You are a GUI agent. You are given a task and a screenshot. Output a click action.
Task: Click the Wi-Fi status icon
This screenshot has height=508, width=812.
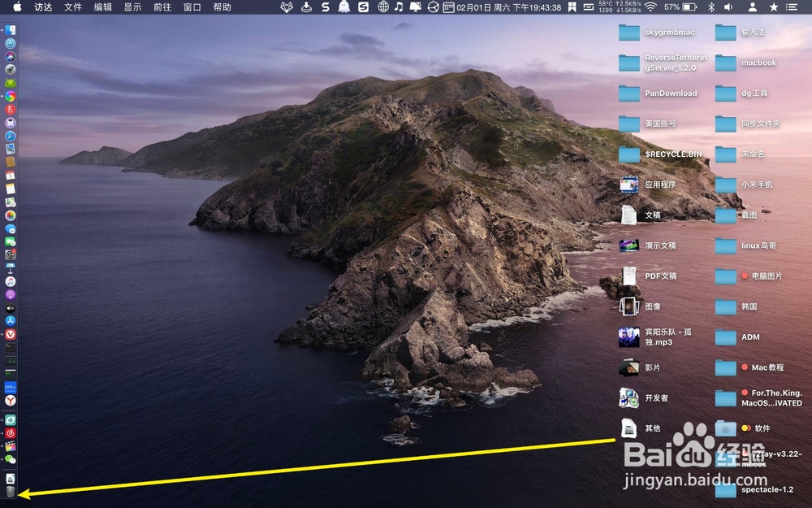650,7
